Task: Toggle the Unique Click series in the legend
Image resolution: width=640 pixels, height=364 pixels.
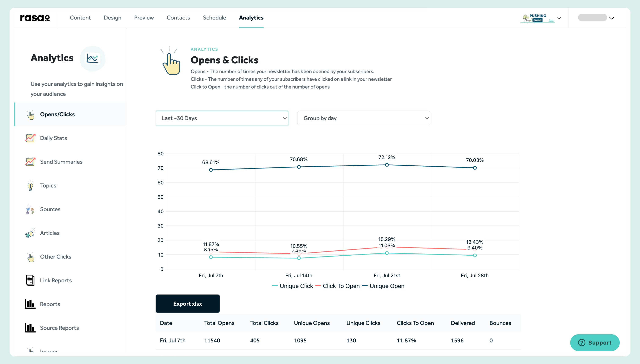Action: coord(296,286)
